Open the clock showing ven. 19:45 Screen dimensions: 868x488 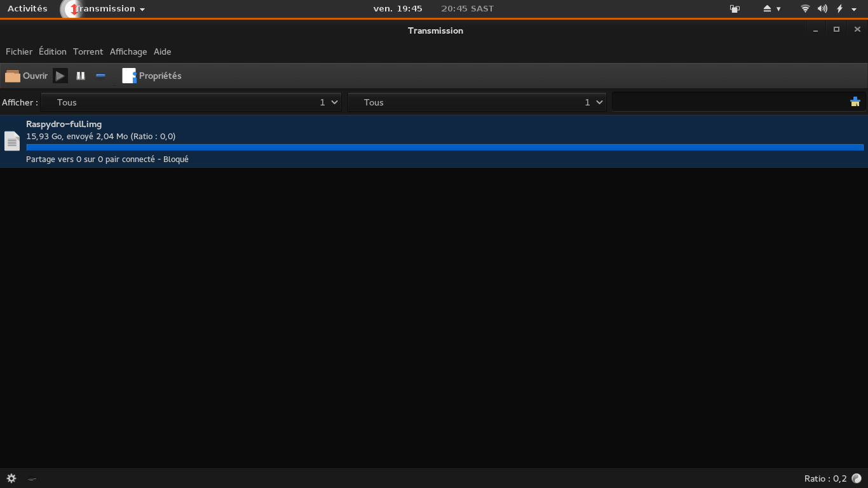(x=398, y=9)
